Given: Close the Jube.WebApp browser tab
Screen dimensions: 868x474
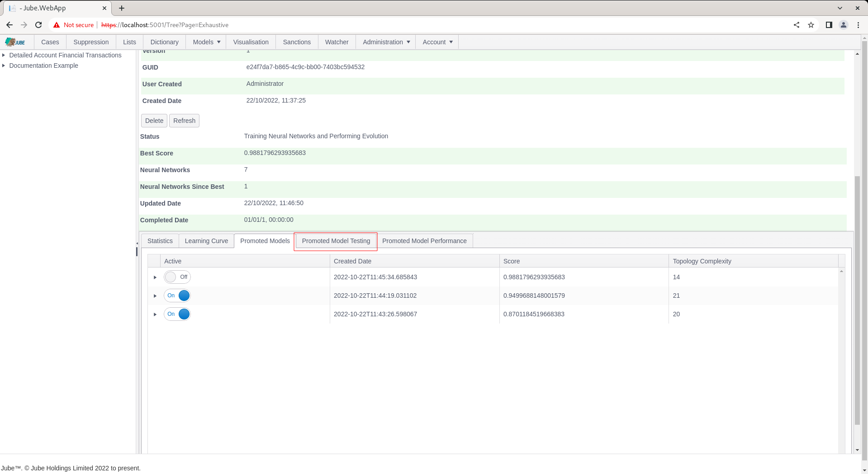Looking at the screenshot, I should 104,8.
